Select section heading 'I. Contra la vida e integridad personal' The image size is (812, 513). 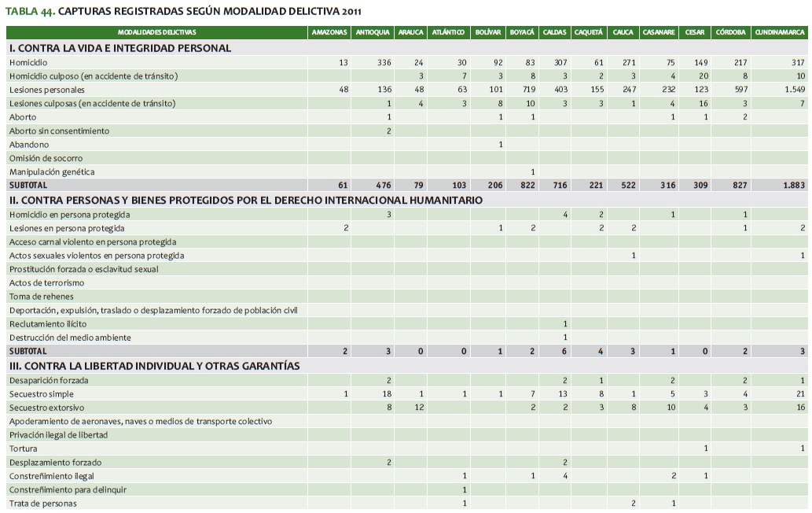pyautogui.click(x=120, y=48)
